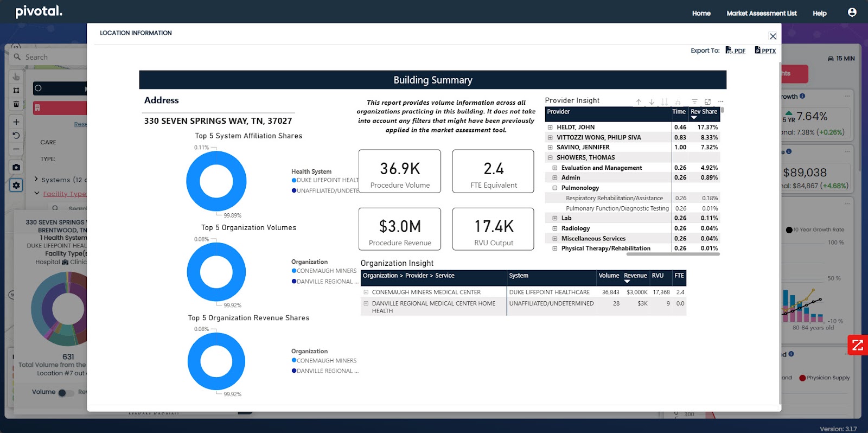This screenshot has width=868, height=433.
Task: Open Help in the top navigation
Action: tap(819, 14)
